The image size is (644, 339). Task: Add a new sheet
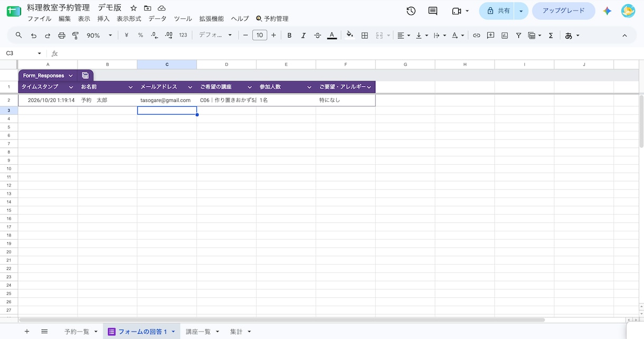pyautogui.click(x=27, y=332)
